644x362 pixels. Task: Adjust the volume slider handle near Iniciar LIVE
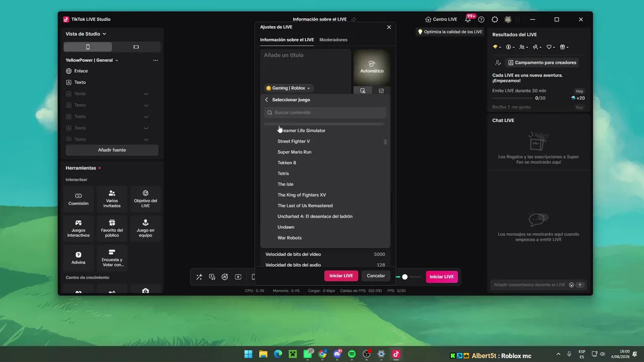pos(405,277)
